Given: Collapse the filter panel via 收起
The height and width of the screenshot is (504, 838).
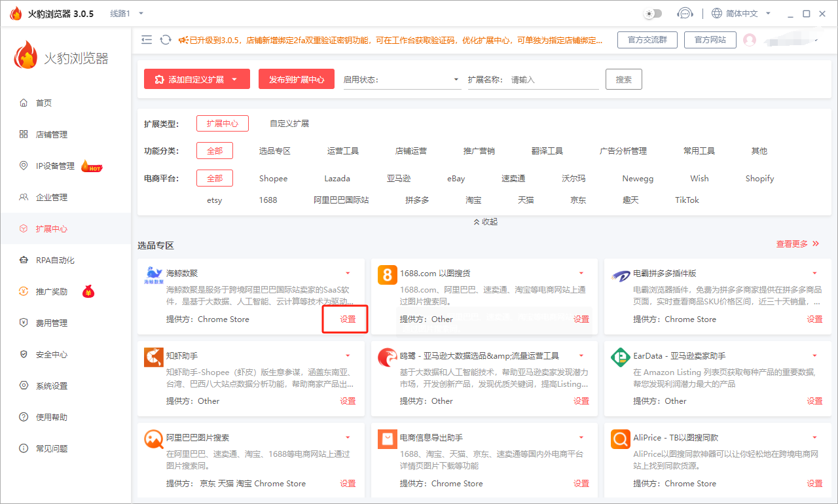Looking at the screenshot, I should coord(485,222).
